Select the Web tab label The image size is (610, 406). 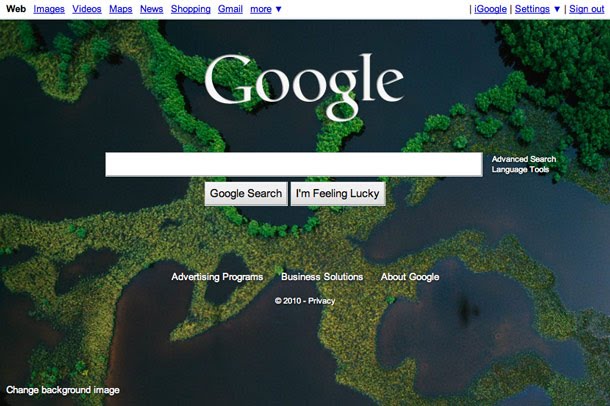(16, 9)
